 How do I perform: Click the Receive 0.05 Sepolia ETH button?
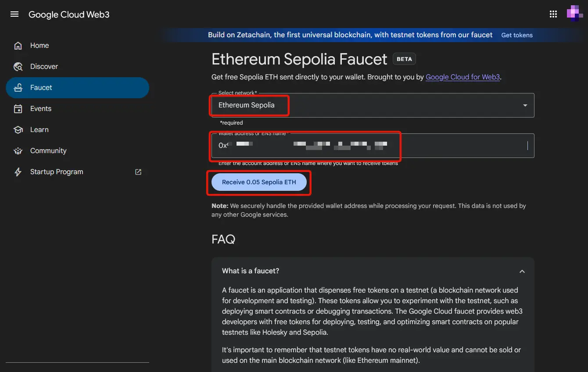[259, 182]
